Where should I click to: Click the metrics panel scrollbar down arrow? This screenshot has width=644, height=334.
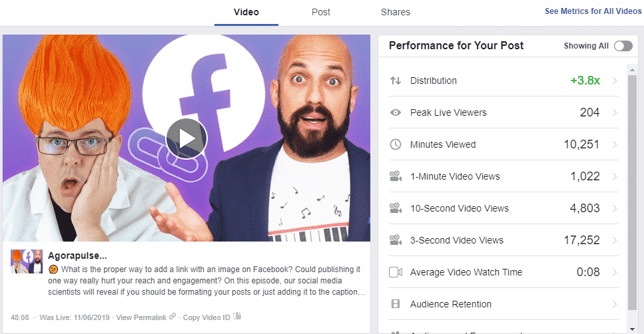point(632,329)
